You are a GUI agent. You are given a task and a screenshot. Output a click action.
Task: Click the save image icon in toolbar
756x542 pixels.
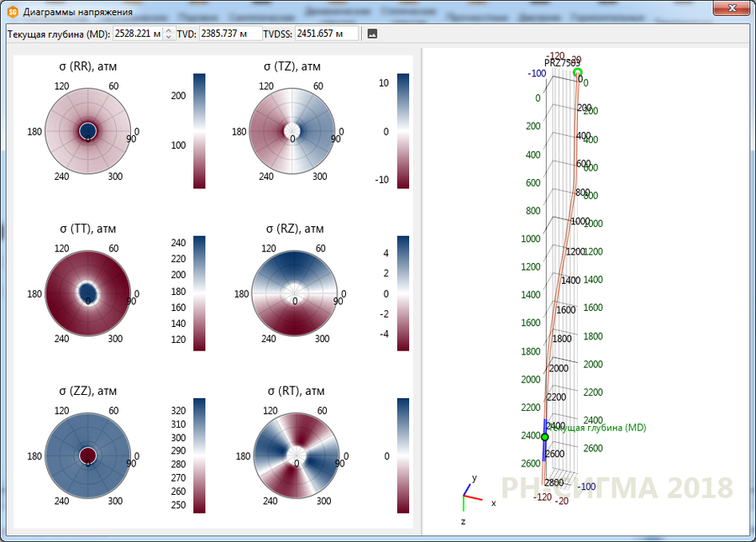point(373,34)
